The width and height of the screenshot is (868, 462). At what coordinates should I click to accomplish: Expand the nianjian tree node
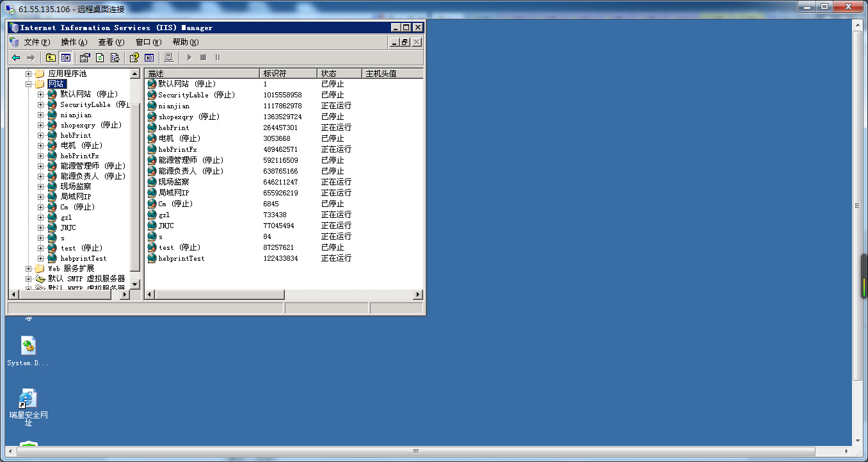(x=40, y=115)
